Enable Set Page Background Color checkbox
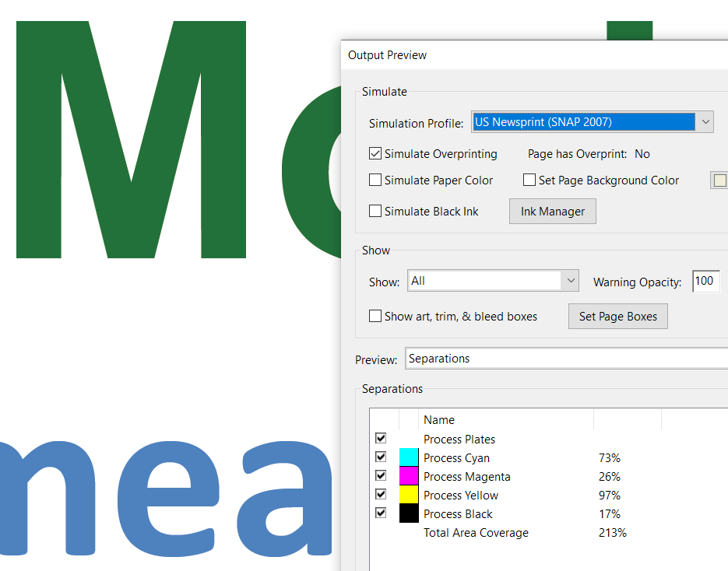This screenshot has height=571, width=728. click(x=529, y=180)
